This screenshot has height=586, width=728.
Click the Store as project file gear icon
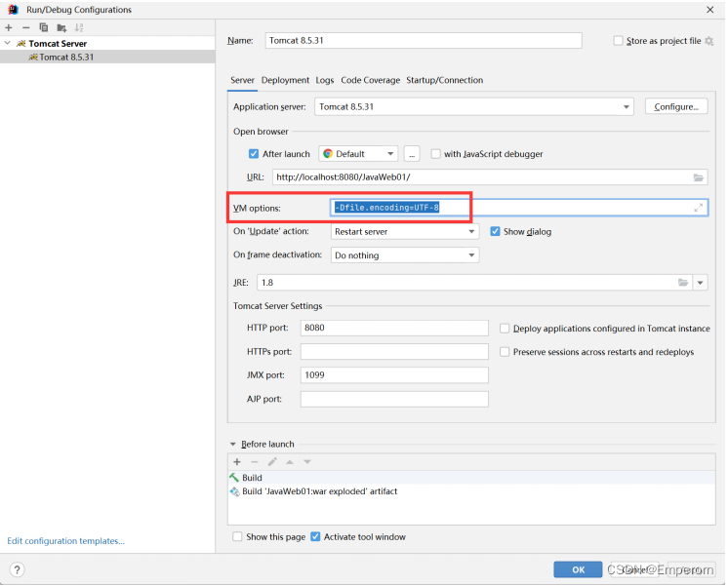(x=708, y=41)
